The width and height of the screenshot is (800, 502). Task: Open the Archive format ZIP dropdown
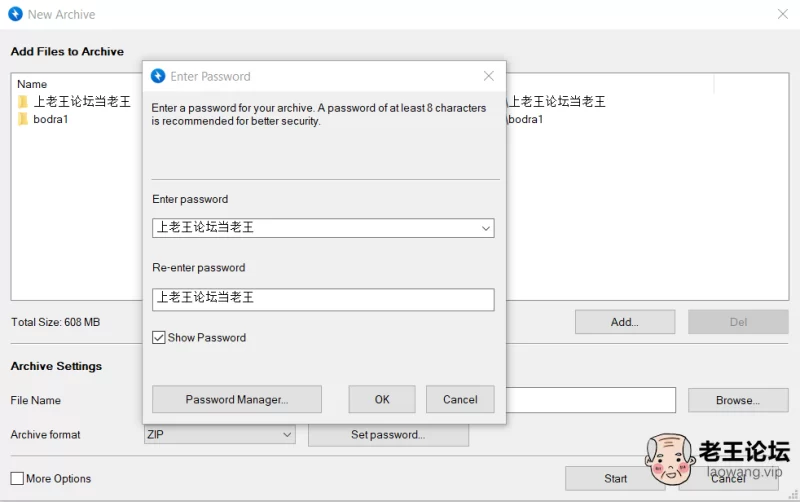287,435
